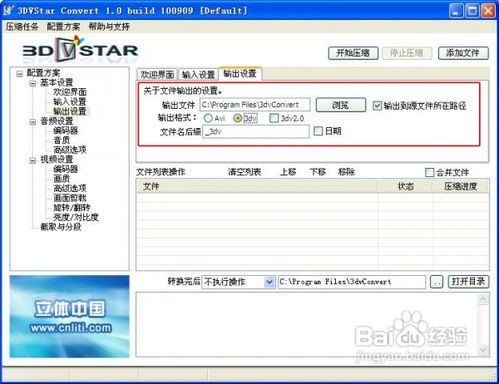Enable the 输出到源文件所在路径 checkbox
Image resolution: width=499 pixels, height=384 pixels.
(377, 106)
